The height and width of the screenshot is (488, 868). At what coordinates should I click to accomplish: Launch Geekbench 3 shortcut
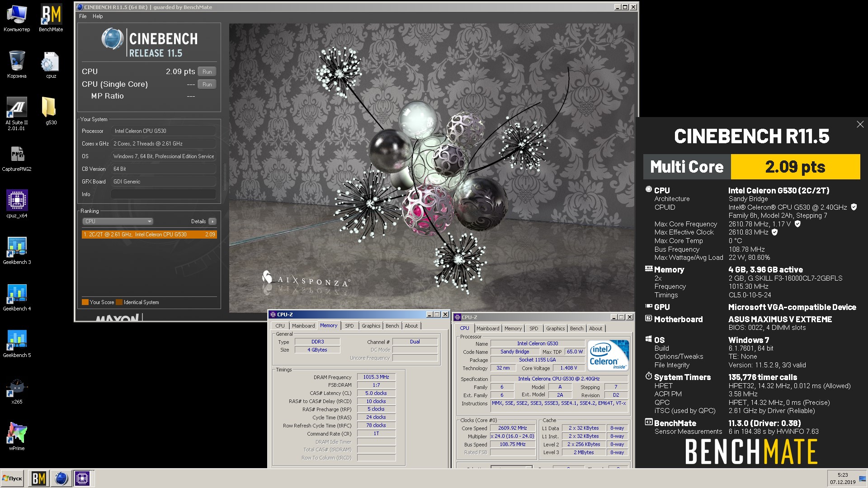point(17,251)
